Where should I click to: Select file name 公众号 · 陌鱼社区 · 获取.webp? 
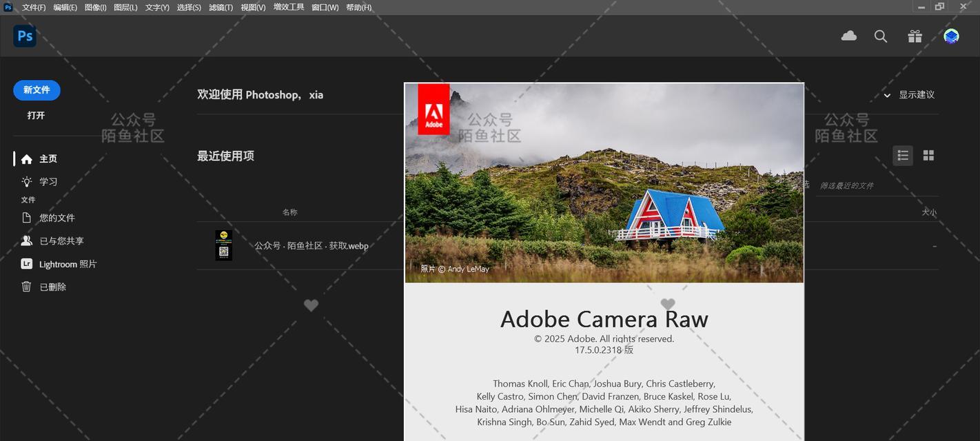[x=311, y=246]
